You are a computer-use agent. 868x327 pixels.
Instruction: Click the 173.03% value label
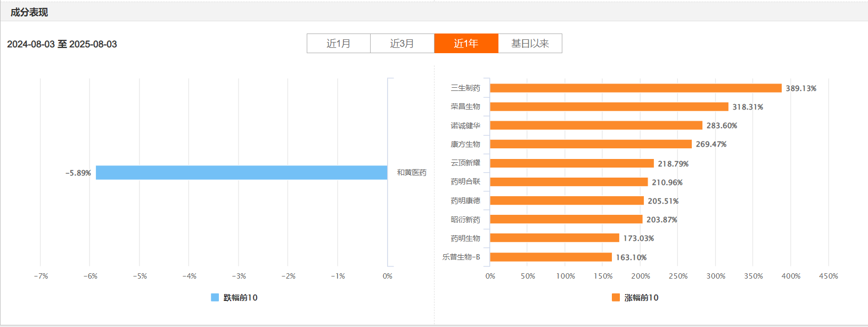point(639,238)
